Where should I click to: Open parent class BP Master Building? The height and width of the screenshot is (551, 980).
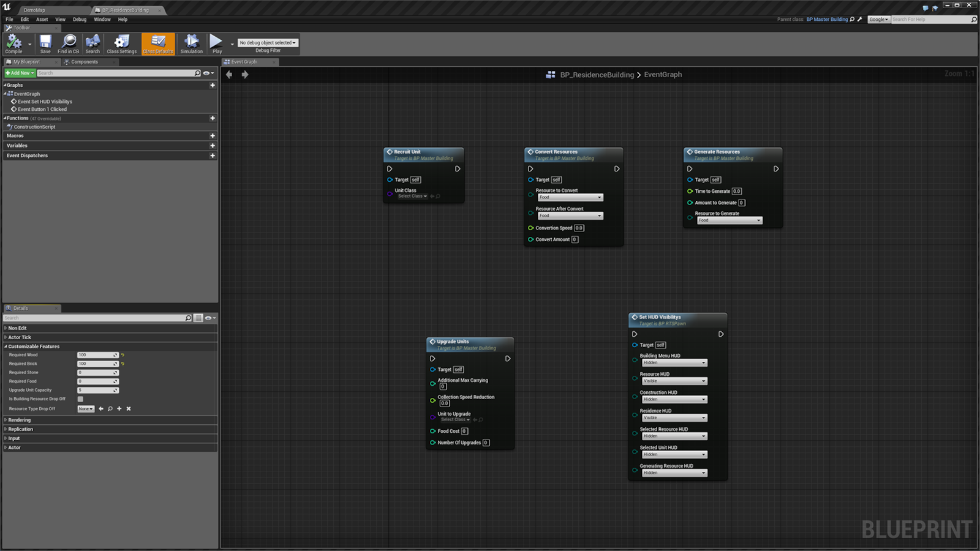(827, 19)
